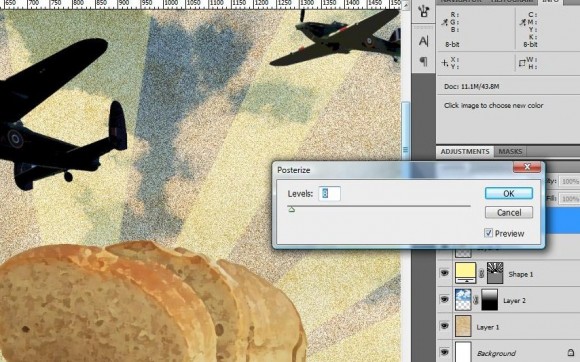
Task: Hide the Layer 1 layer
Action: [x=444, y=326]
